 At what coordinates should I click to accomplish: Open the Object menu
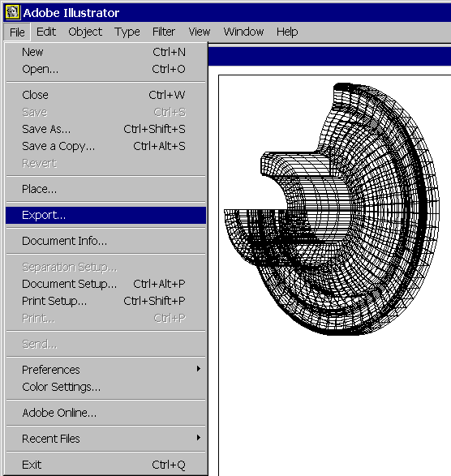(85, 32)
